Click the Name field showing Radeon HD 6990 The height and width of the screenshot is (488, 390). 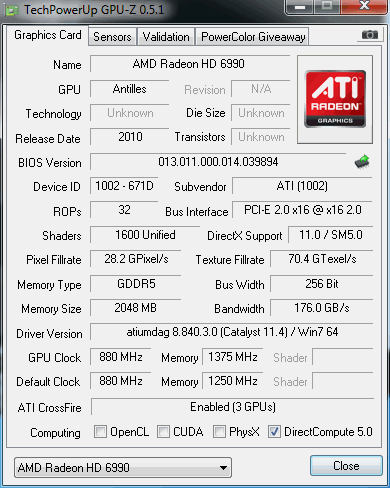[x=190, y=64]
